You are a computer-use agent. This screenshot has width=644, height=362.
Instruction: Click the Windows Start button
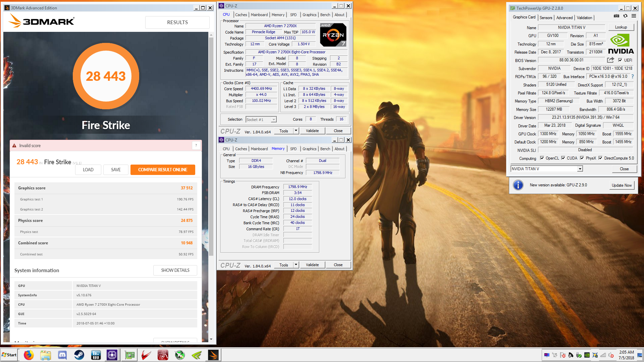tap(9, 355)
